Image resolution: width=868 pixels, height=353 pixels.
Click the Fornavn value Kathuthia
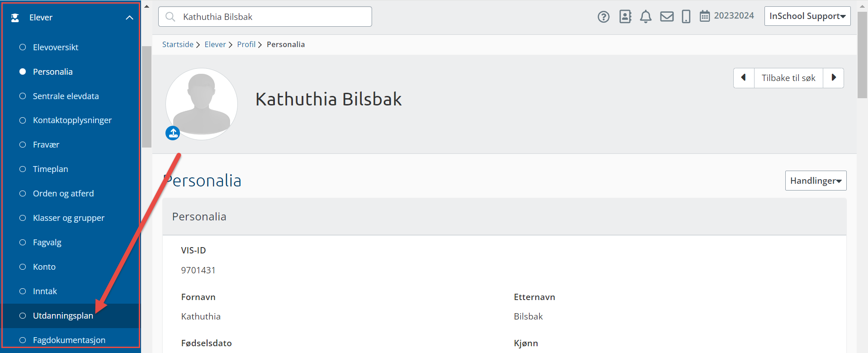[201, 316]
